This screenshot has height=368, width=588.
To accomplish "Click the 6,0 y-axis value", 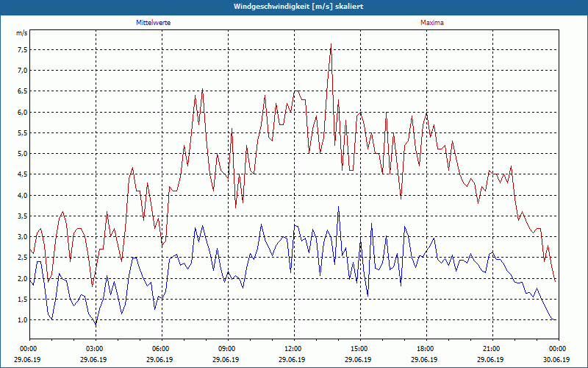I will pyautogui.click(x=22, y=112).
